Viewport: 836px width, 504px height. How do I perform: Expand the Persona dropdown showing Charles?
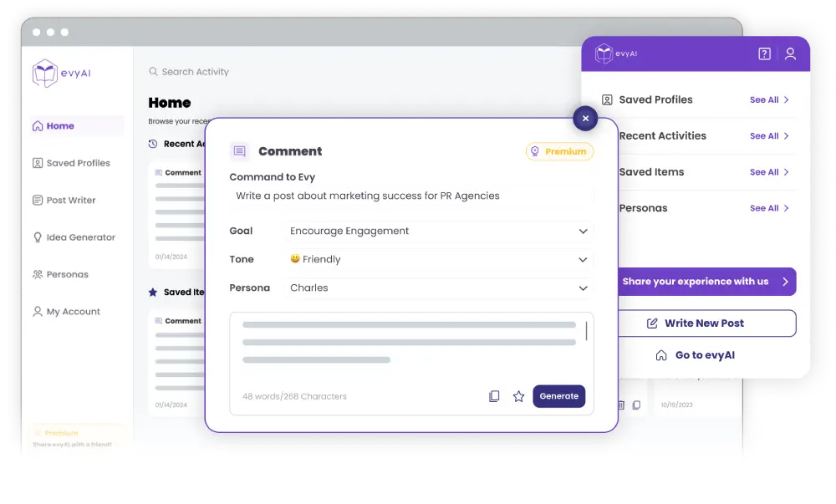pos(583,288)
